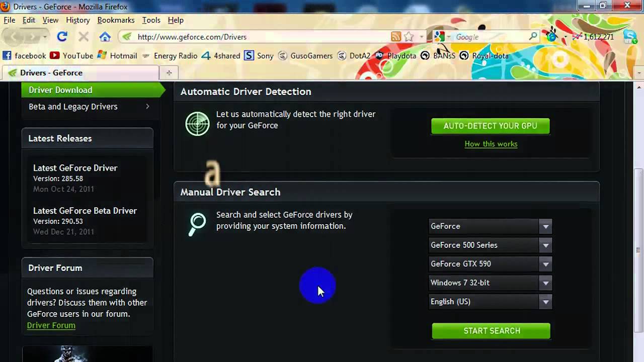
Task: Click the new tab plus button
Action: (x=169, y=73)
